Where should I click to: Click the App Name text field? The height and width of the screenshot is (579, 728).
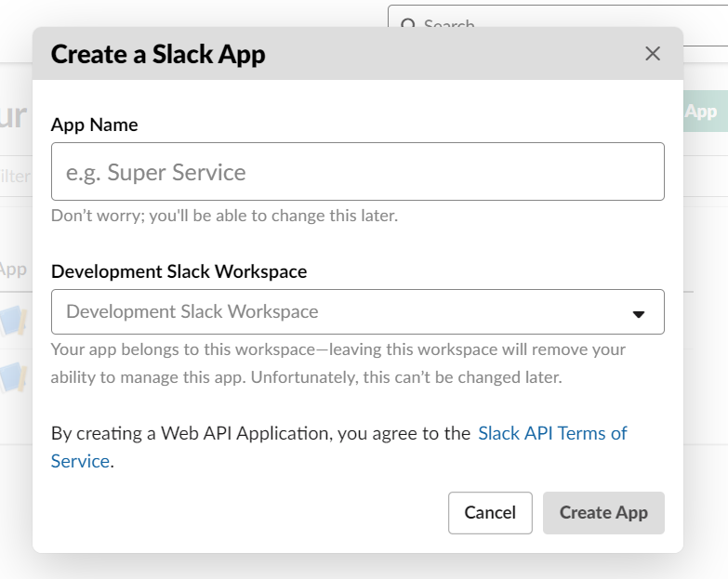click(x=357, y=172)
